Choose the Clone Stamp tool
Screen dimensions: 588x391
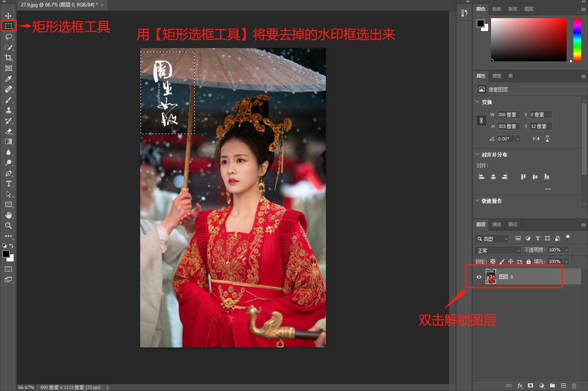click(x=9, y=110)
